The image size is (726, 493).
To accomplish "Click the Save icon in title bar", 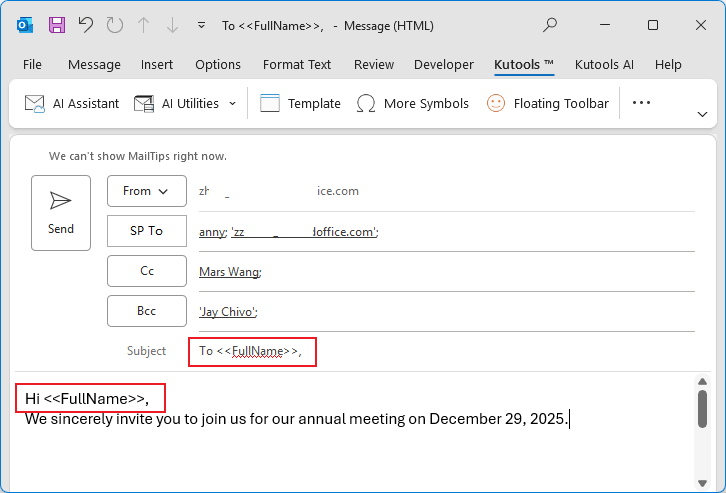I will coord(57,25).
